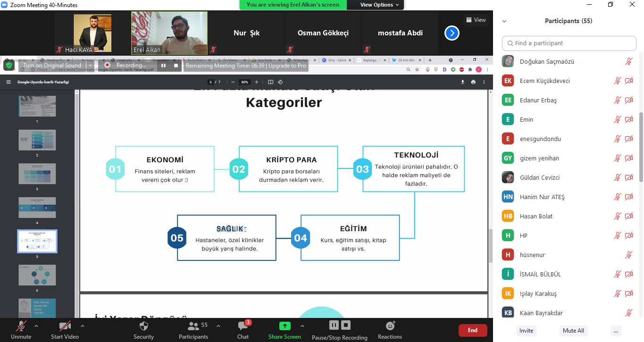
Task: Open the three-dots More menu under participants
Action: (615, 331)
